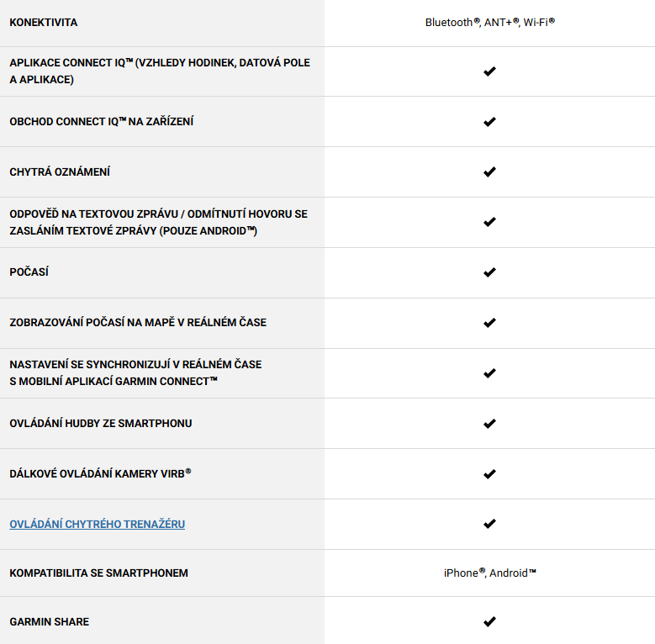Click the Konektivita row label

coord(44,23)
